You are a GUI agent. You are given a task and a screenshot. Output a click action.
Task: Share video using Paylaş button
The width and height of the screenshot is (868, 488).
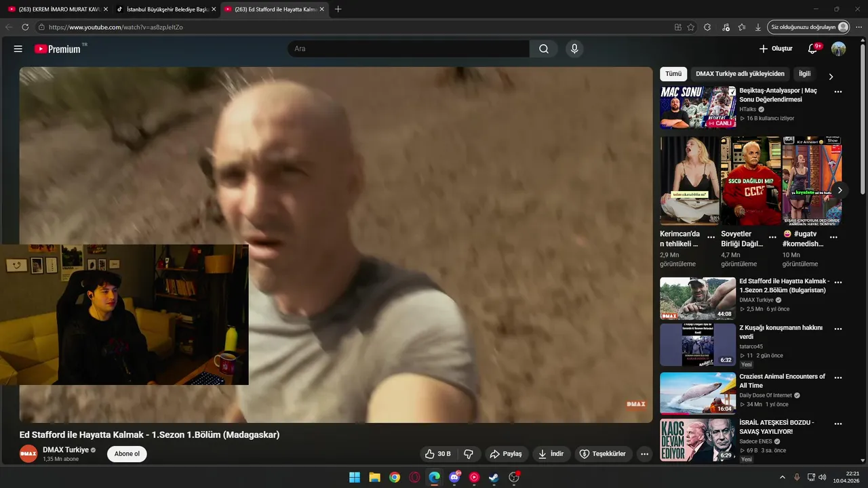point(506,454)
